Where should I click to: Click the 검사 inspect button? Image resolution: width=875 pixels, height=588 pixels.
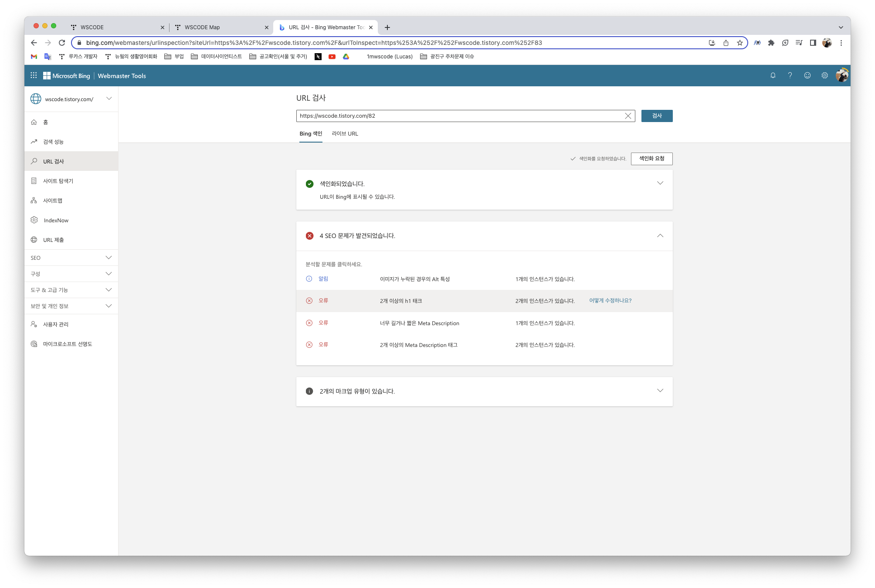656,116
